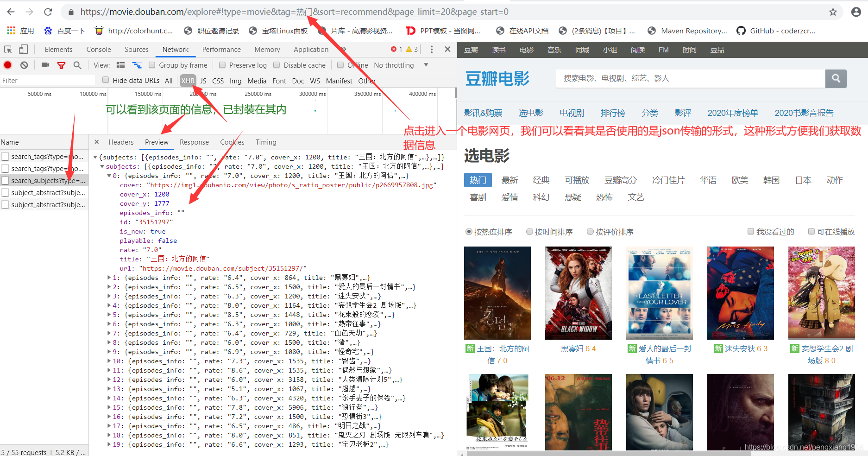Select the 最新 movie tag
Screen dimensions: 868x456
coord(509,180)
